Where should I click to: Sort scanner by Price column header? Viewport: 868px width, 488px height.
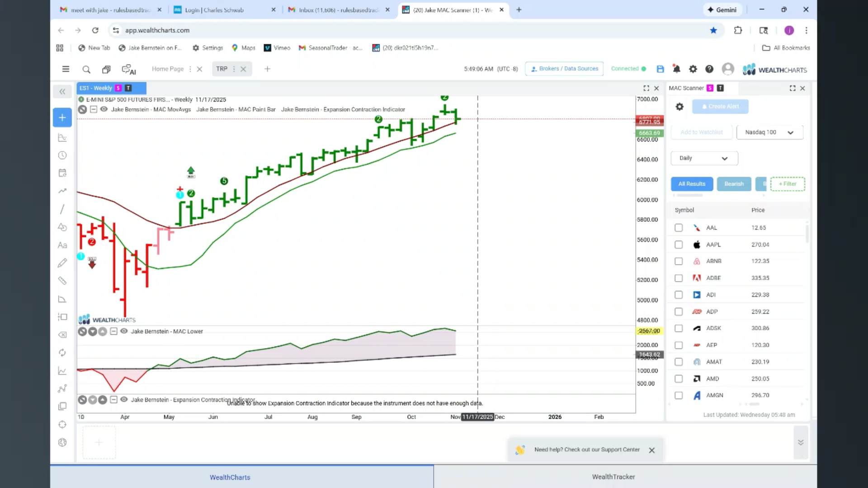pos(758,210)
